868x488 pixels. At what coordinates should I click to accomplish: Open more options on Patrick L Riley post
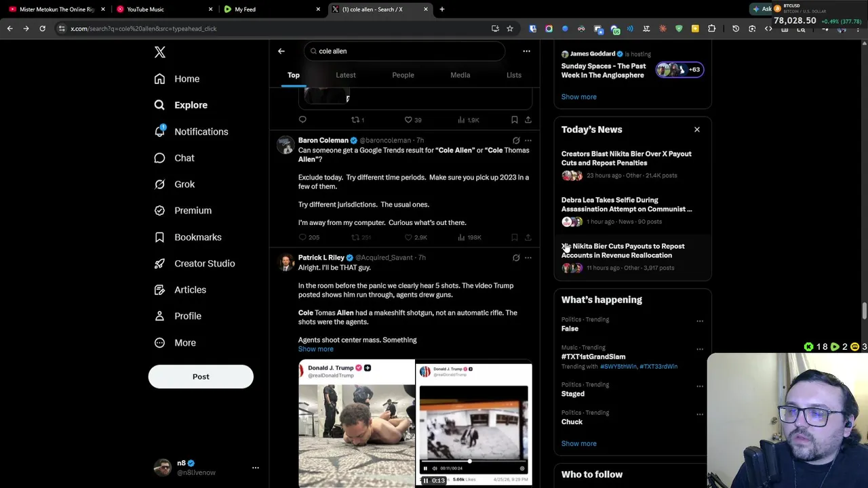tap(528, 258)
